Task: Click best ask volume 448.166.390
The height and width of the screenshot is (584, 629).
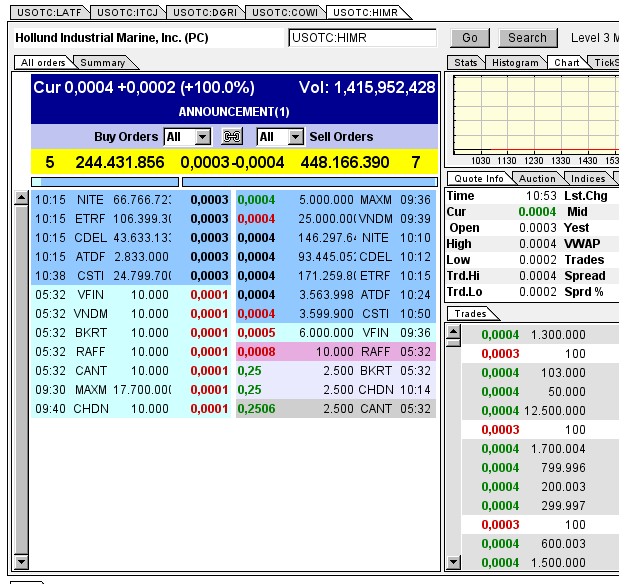Action: click(345, 162)
